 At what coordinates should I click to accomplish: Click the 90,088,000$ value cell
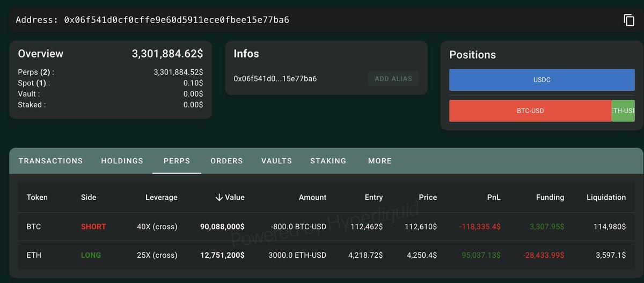click(x=223, y=227)
